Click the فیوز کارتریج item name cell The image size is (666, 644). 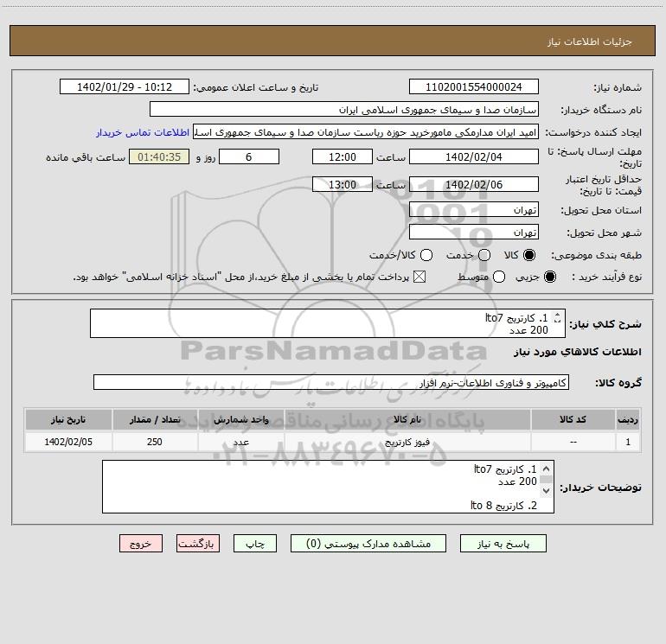click(x=407, y=442)
